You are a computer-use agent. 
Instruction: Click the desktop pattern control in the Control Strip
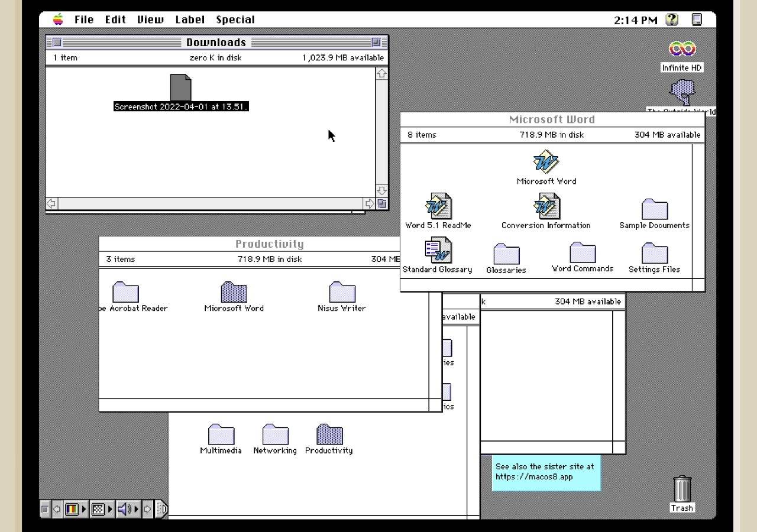point(97,508)
